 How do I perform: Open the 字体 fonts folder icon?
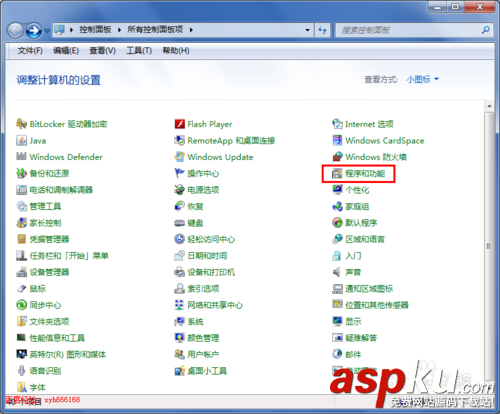coord(21,387)
